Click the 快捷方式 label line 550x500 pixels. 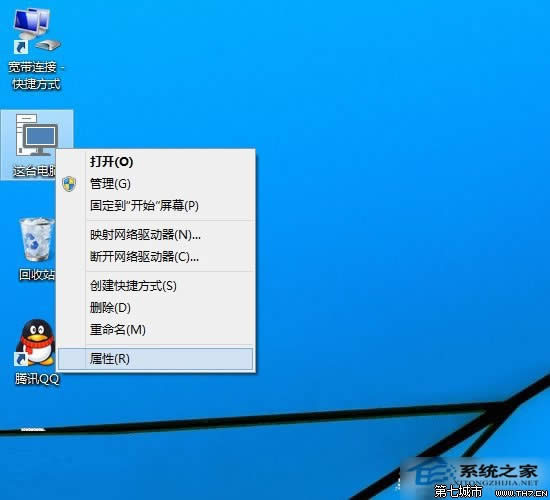[x=36, y=84]
